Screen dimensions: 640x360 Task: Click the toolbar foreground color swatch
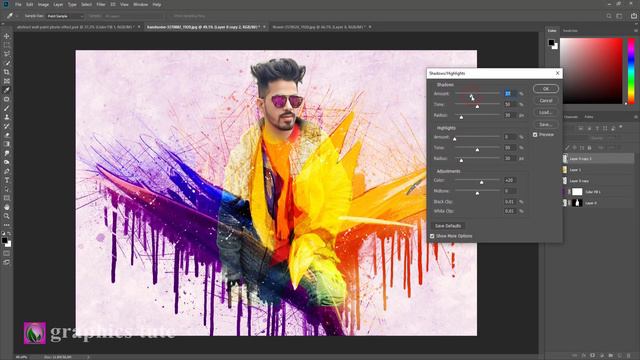[4, 240]
